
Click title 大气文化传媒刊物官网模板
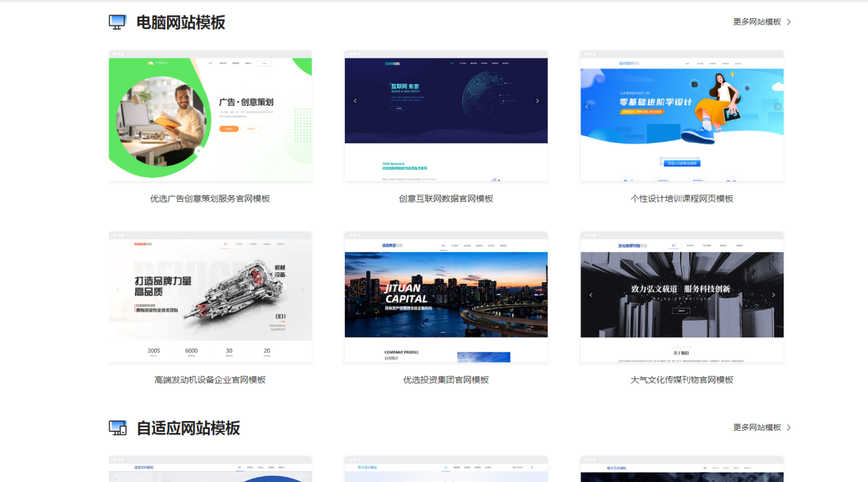[682, 380]
